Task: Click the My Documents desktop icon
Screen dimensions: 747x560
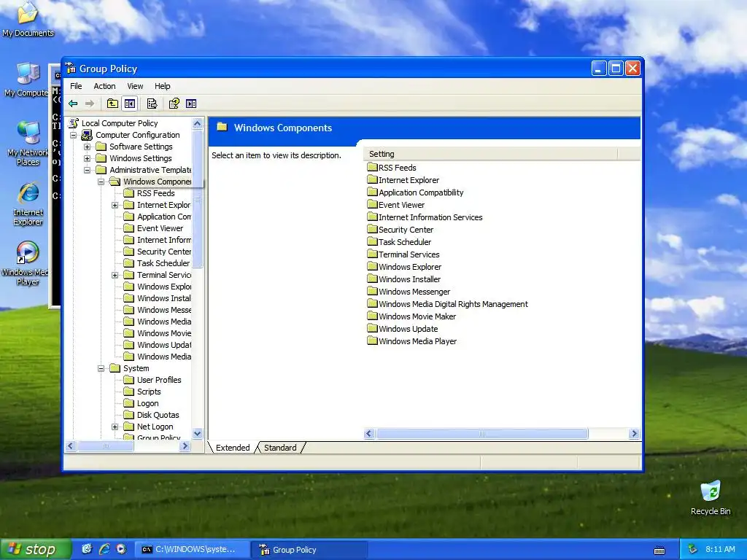Action: (x=28, y=20)
